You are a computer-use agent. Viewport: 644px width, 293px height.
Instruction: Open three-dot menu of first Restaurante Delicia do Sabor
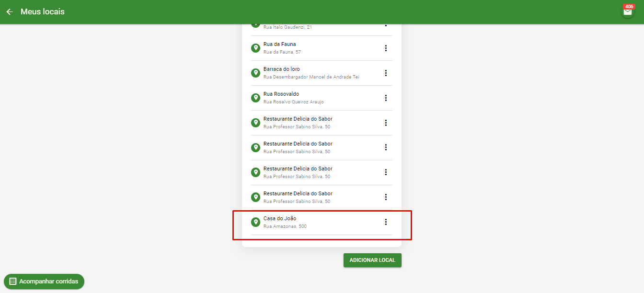386,123
